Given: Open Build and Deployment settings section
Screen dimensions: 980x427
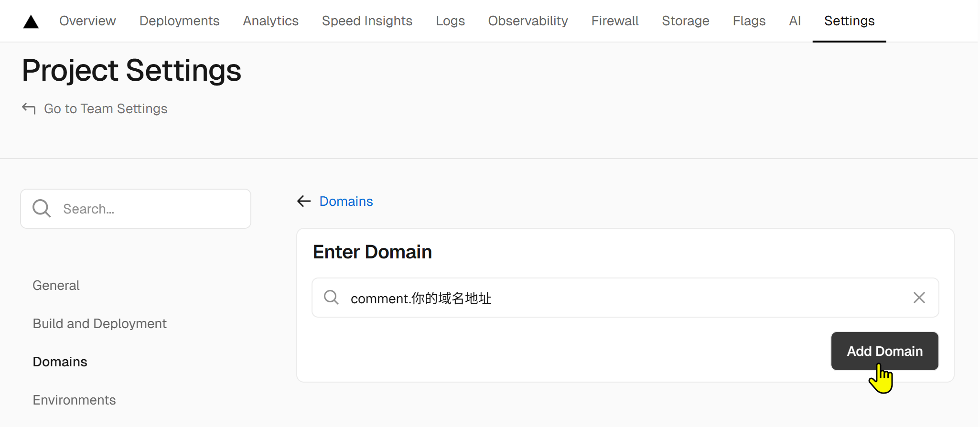Looking at the screenshot, I should coord(99,324).
